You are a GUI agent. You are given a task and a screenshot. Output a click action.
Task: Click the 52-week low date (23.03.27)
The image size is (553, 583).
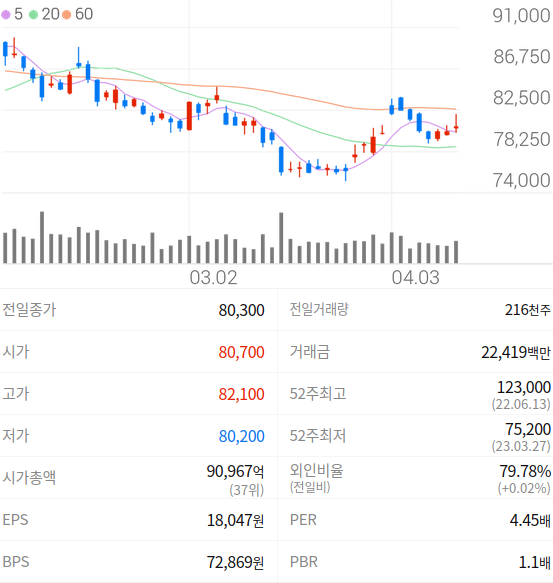coord(521,446)
